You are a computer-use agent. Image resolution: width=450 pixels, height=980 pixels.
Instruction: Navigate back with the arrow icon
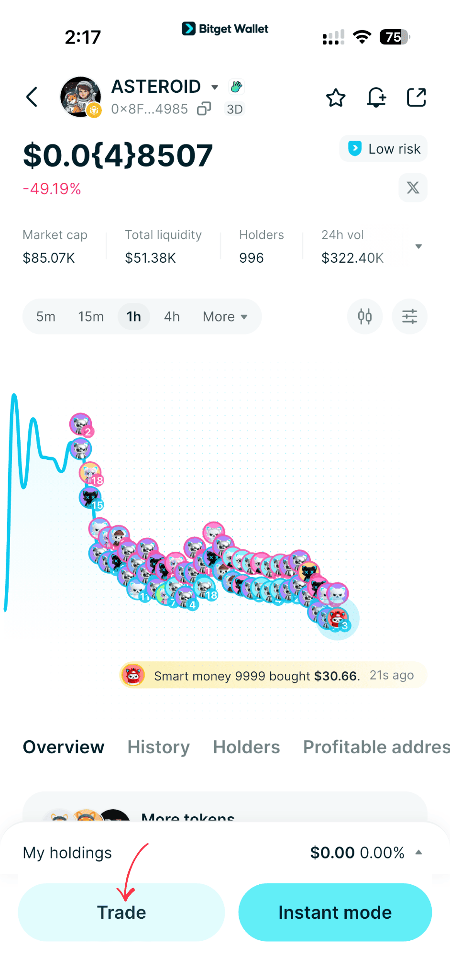click(x=32, y=97)
